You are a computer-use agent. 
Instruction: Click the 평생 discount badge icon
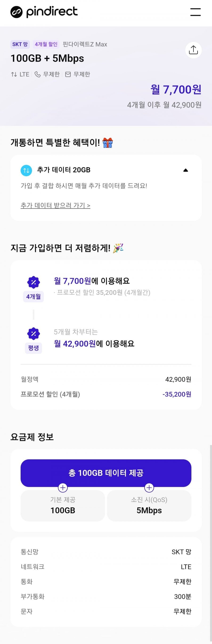coord(33,333)
